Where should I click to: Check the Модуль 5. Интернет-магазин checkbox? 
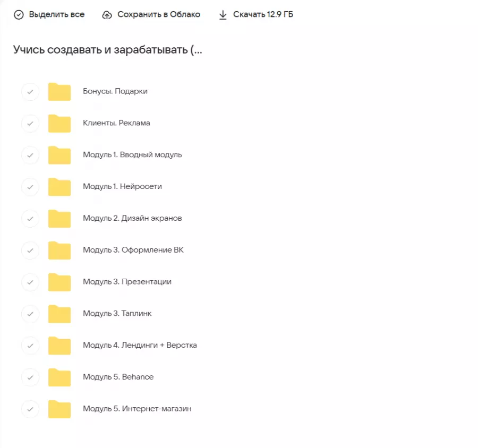[x=30, y=409]
